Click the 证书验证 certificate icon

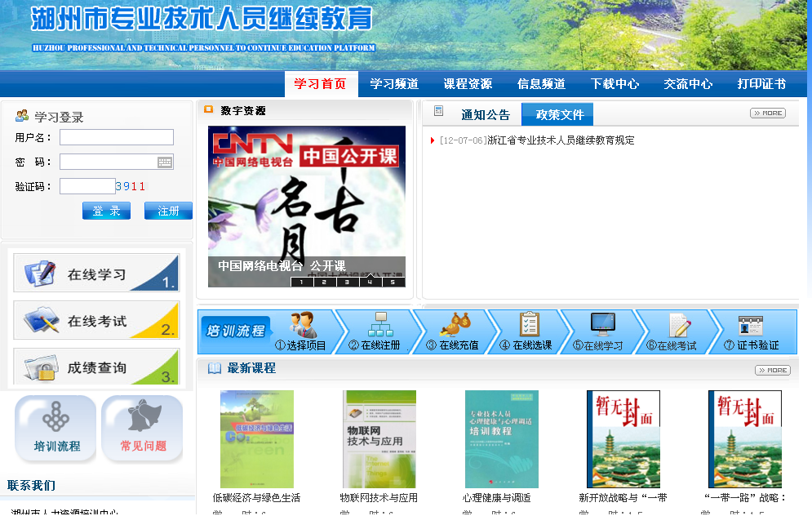pyautogui.click(x=750, y=325)
